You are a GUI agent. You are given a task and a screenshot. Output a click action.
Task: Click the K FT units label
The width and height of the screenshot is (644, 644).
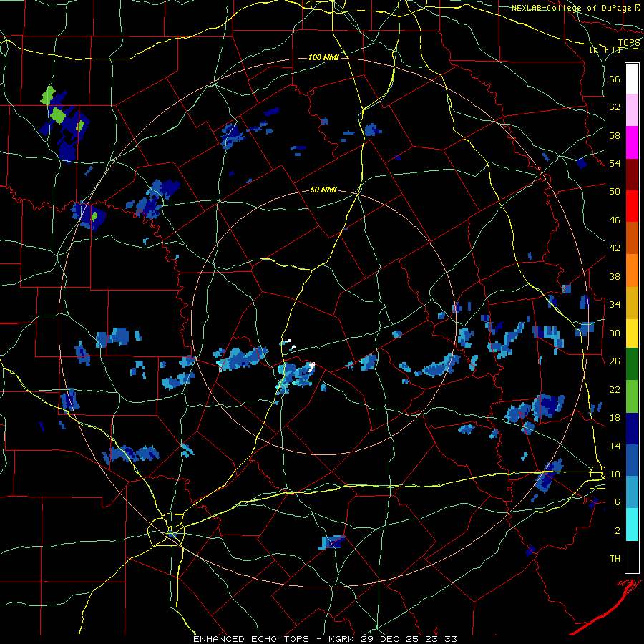(605, 49)
